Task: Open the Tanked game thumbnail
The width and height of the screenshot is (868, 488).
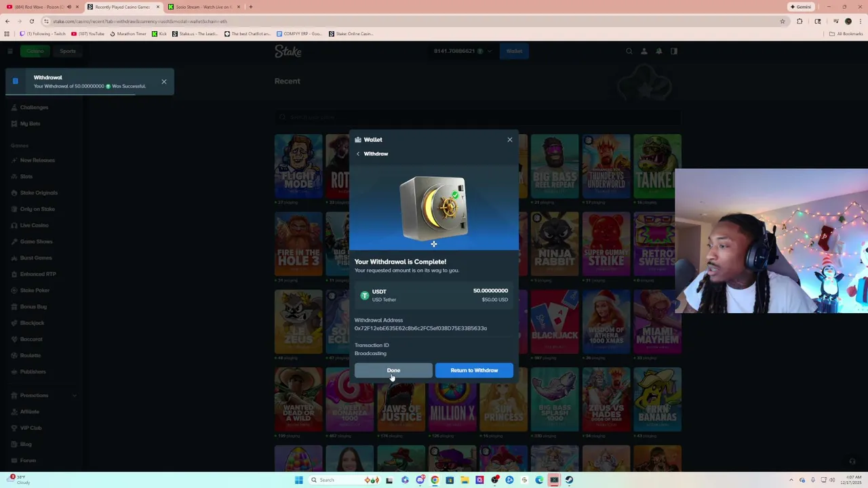Action: pyautogui.click(x=657, y=166)
